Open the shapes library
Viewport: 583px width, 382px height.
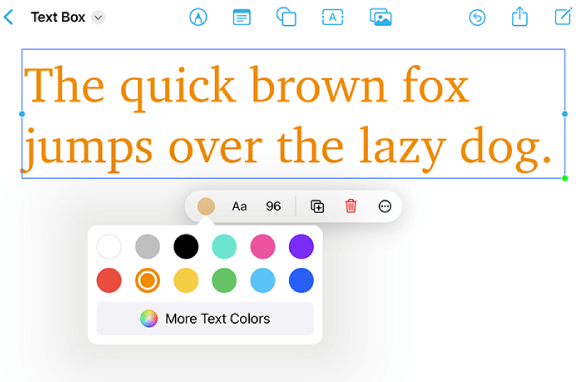(286, 17)
